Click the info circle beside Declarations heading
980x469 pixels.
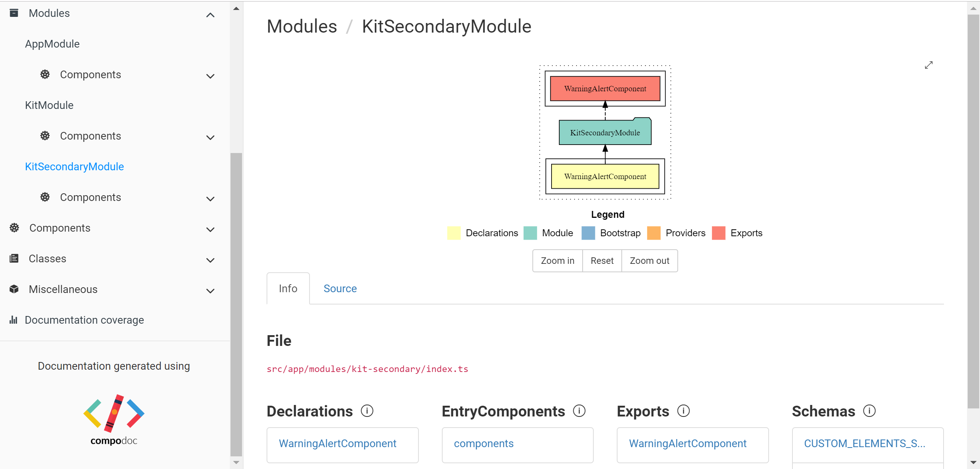tap(367, 411)
